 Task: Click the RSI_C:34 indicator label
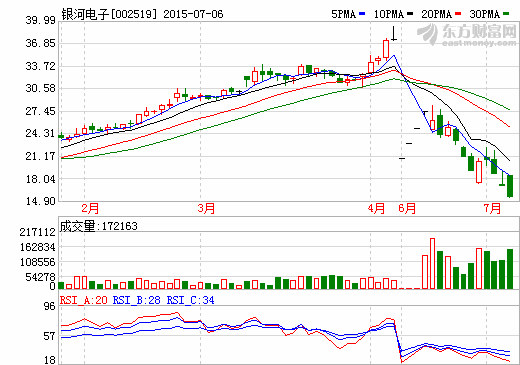click(191, 300)
